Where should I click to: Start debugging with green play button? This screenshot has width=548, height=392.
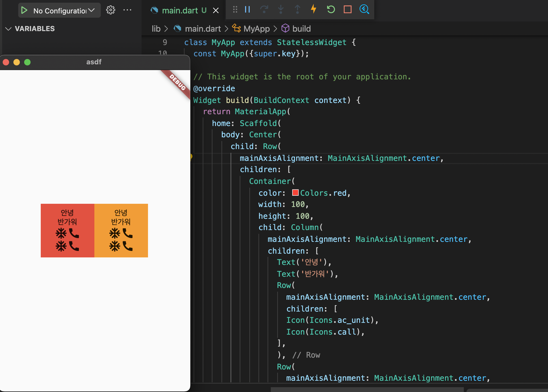(24, 10)
